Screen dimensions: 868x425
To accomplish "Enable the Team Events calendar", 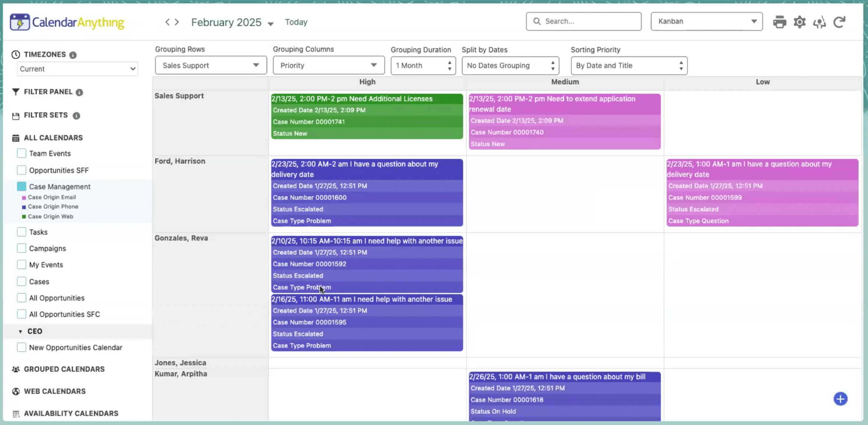I will (21, 153).
